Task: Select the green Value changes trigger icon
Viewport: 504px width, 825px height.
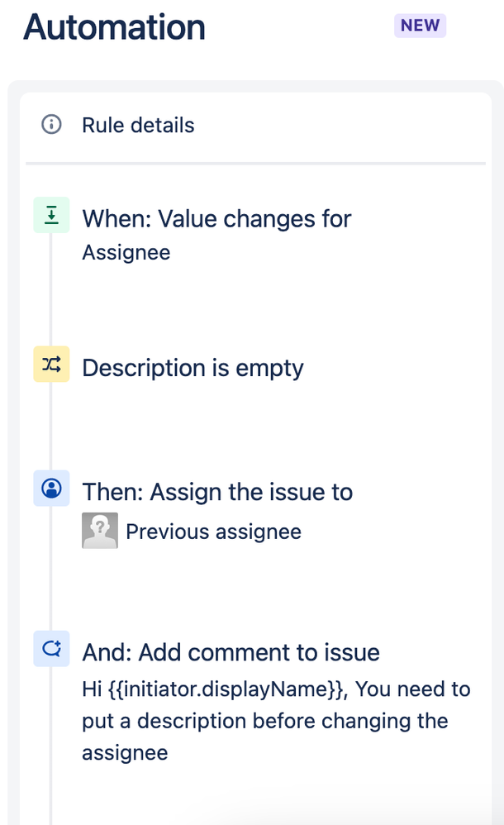Action: click(x=50, y=214)
